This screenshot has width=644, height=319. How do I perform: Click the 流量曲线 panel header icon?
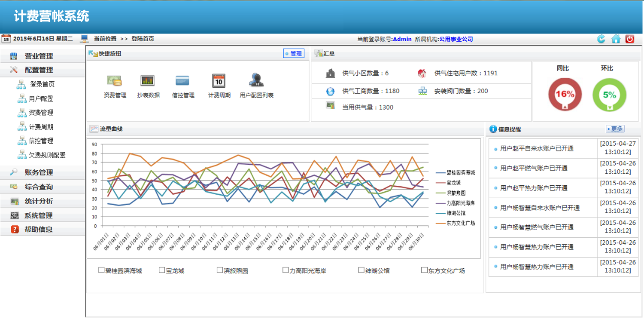pyautogui.click(x=94, y=129)
